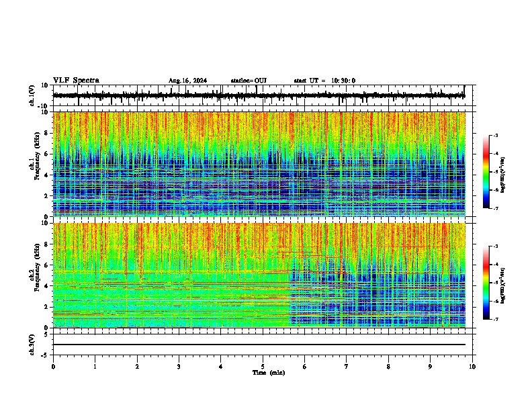532x411 pixels.
Task: Click time axis tick label '1'
Action: tap(95, 367)
